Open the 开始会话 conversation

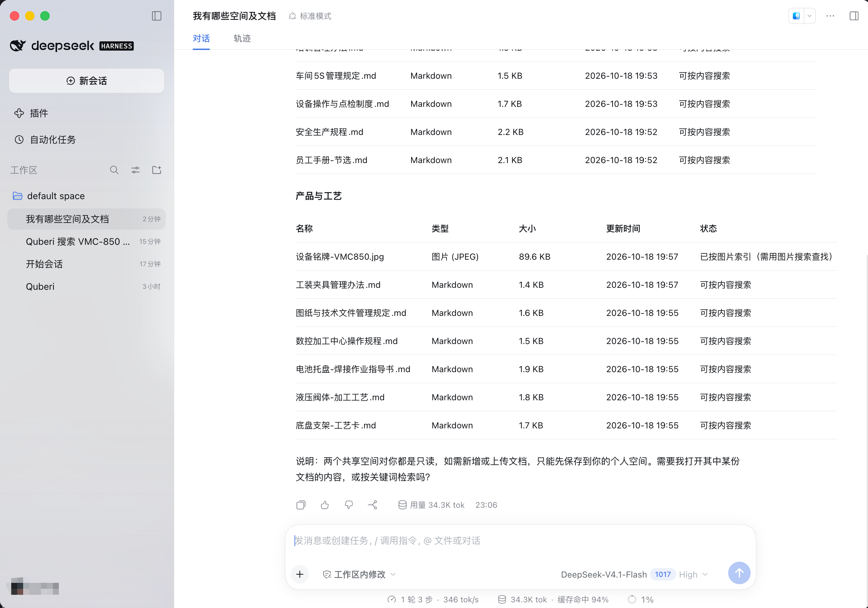point(87,264)
